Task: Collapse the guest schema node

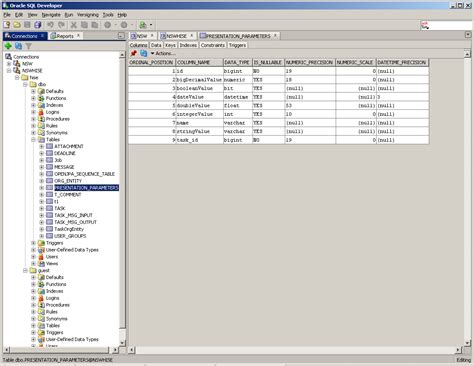Action: pyautogui.click(x=25, y=270)
